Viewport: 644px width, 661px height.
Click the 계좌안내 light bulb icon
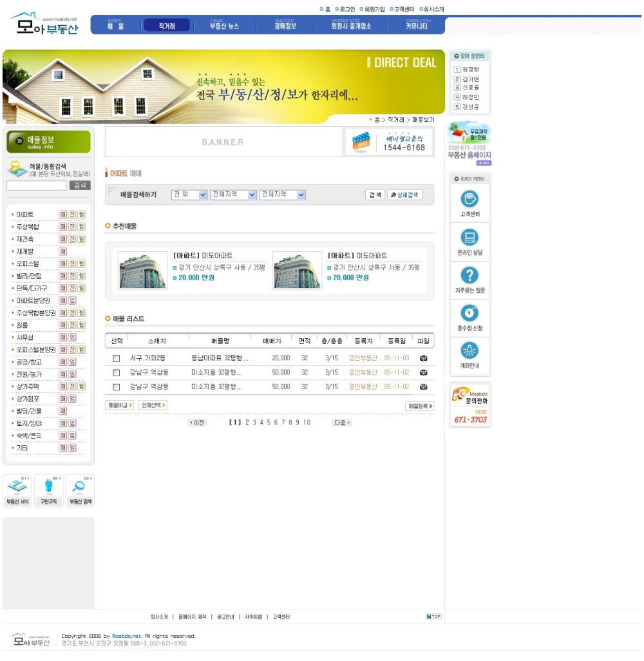(x=469, y=350)
